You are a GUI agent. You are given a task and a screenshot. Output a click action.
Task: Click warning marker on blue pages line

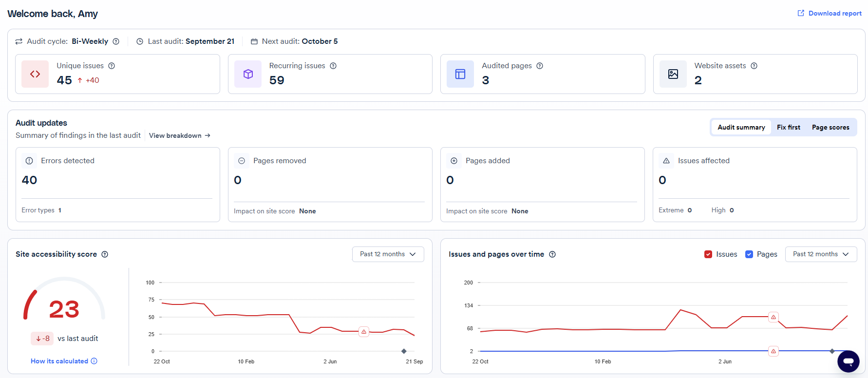774,351
